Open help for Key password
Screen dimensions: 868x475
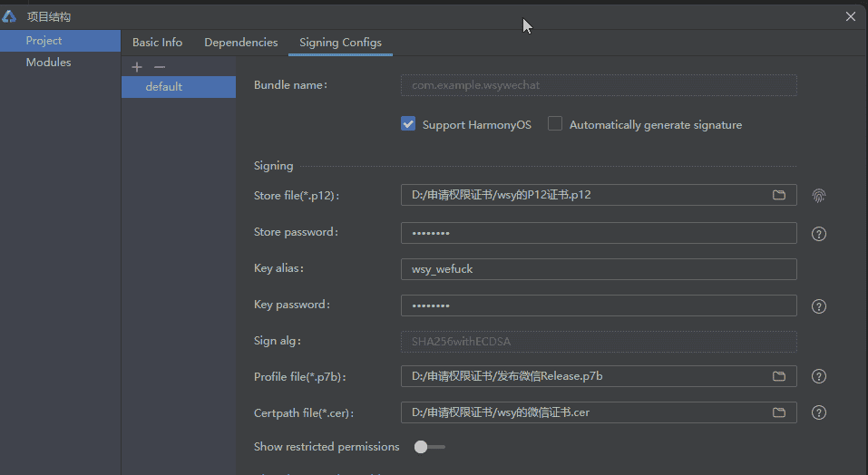tap(819, 306)
